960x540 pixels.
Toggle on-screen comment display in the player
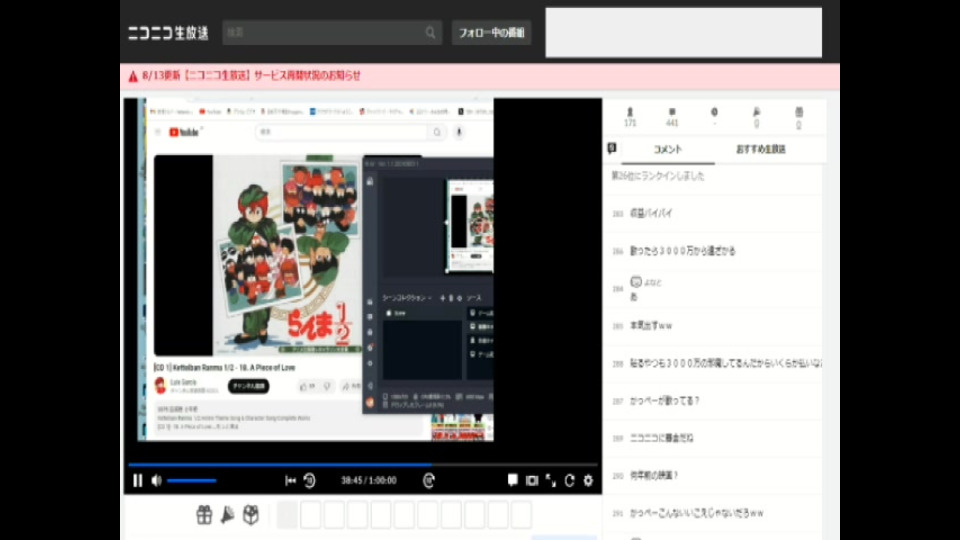512,480
